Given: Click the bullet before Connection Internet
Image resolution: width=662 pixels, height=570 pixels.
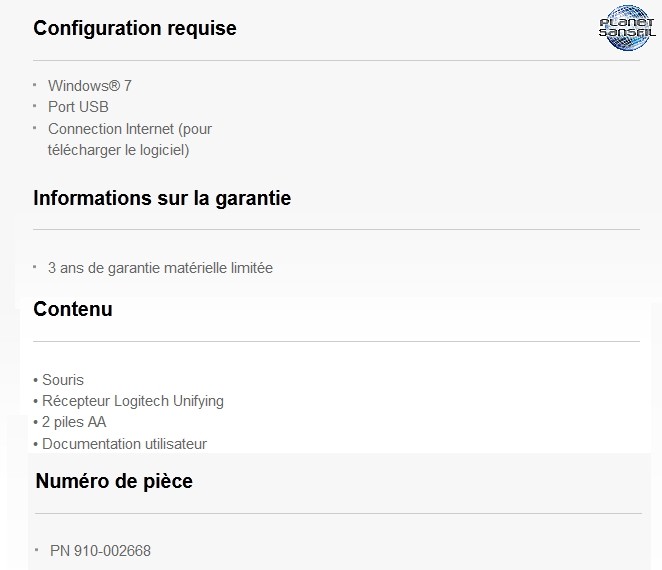Looking at the screenshot, I should [35, 128].
